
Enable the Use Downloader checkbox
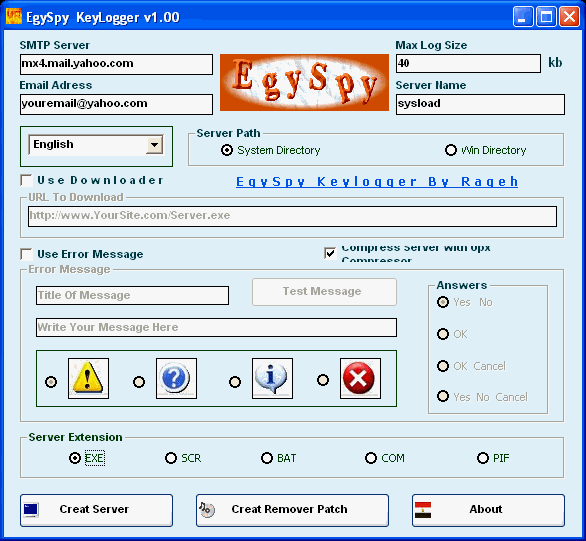[26, 180]
